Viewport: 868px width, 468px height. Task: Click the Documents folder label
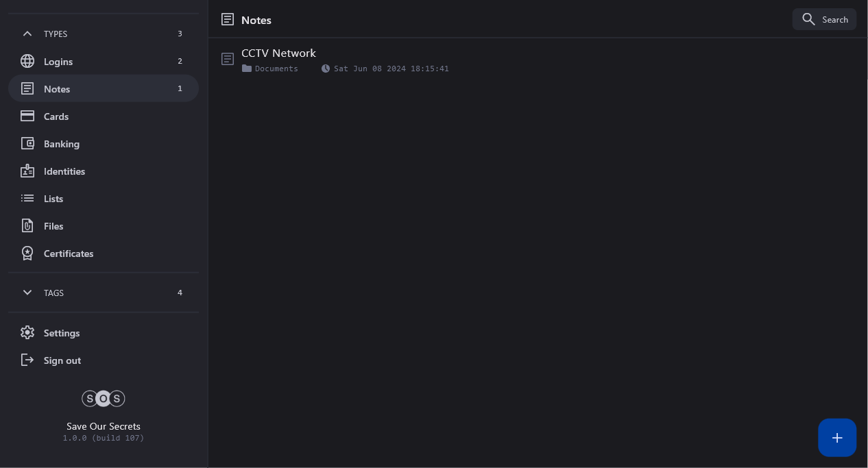[x=276, y=69]
